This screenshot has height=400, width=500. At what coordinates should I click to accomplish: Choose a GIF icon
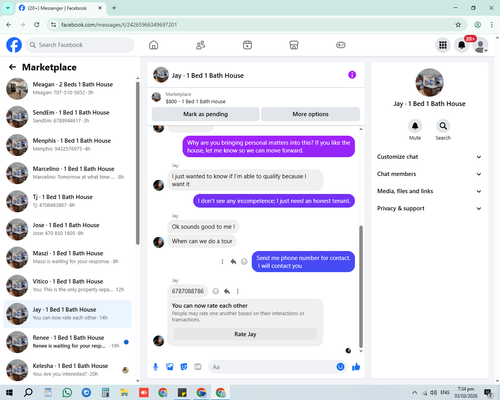pos(198,367)
